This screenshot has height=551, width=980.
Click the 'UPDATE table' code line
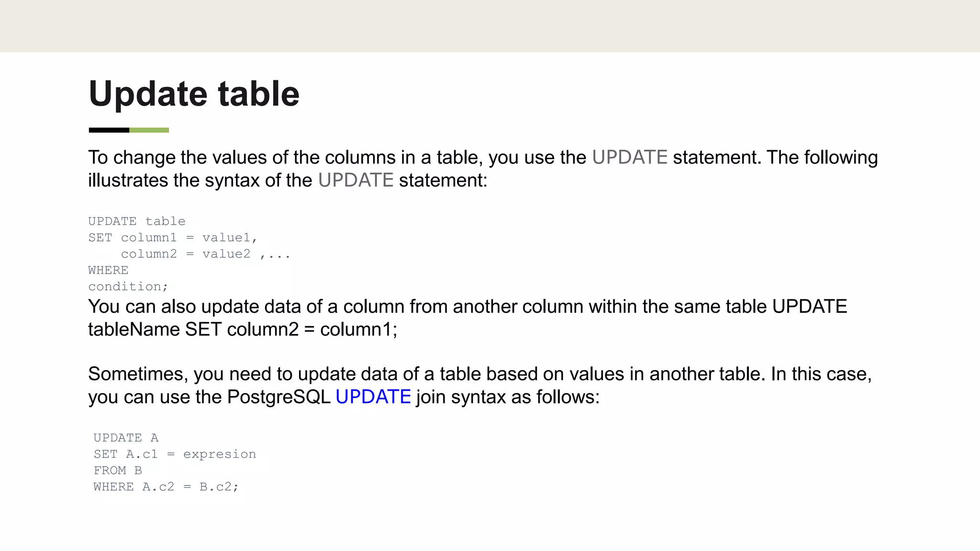pos(136,221)
